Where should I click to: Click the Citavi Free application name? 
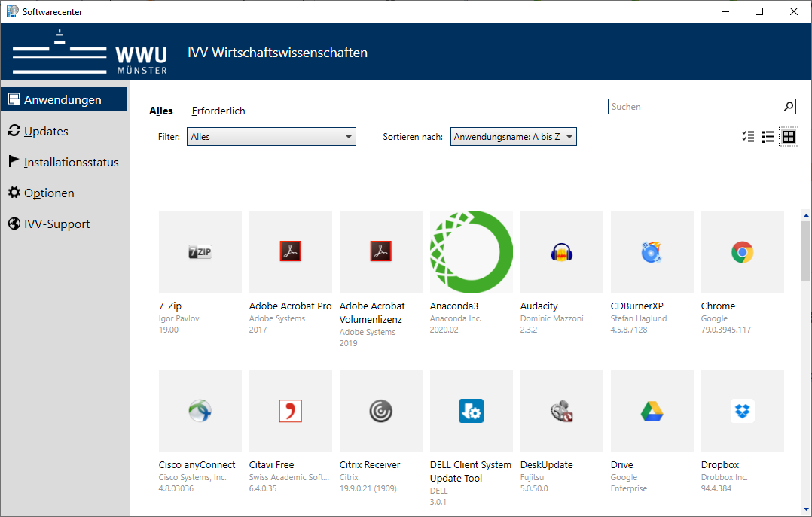click(271, 465)
